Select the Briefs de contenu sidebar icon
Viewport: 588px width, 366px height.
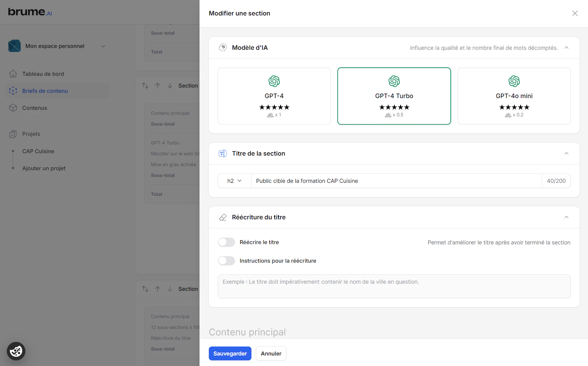pyautogui.click(x=13, y=91)
